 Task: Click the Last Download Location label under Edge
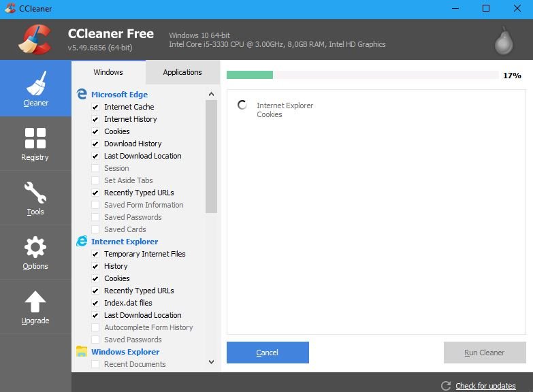[x=143, y=156]
